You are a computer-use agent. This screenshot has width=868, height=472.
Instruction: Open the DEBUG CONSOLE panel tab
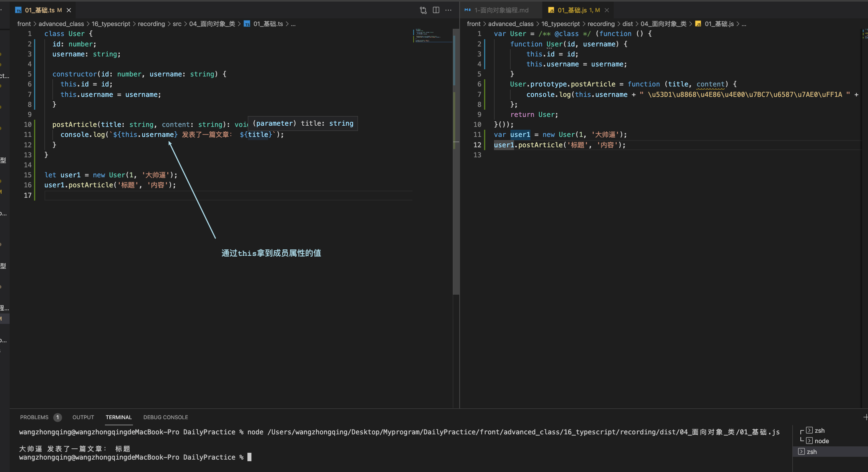[165, 417]
